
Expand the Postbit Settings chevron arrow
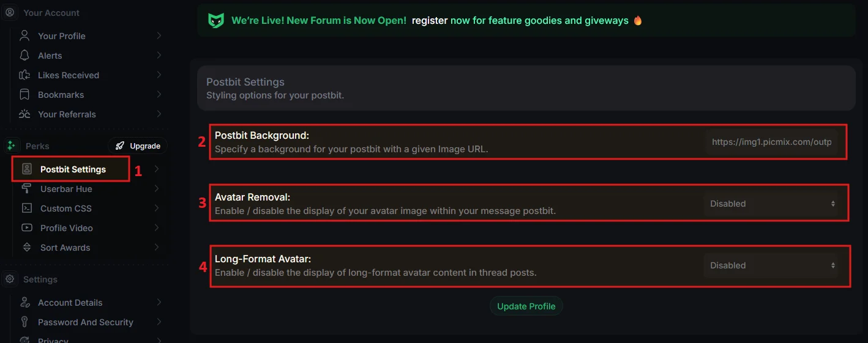tap(157, 169)
